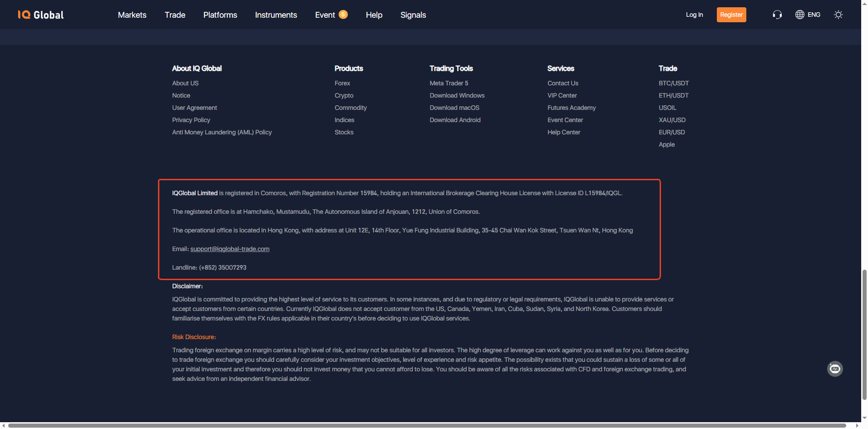Click the Landline (+852) 35007293 text
Screen dimensions: 868x429
[x=209, y=267]
